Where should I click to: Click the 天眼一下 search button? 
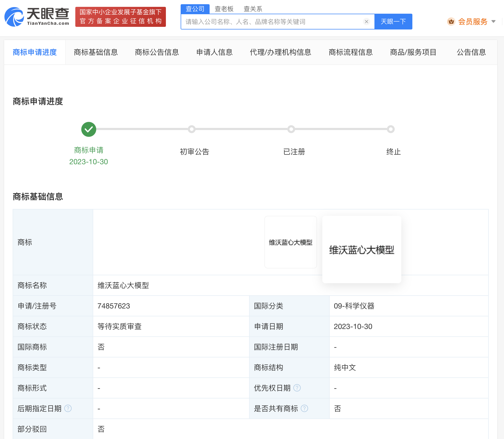click(x=393, y=22)
